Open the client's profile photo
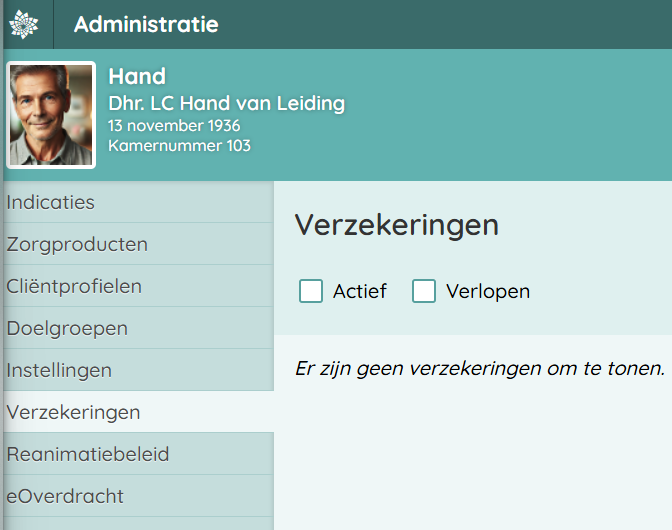This screenshot has width=672, height=530. [x=52, y=115]
